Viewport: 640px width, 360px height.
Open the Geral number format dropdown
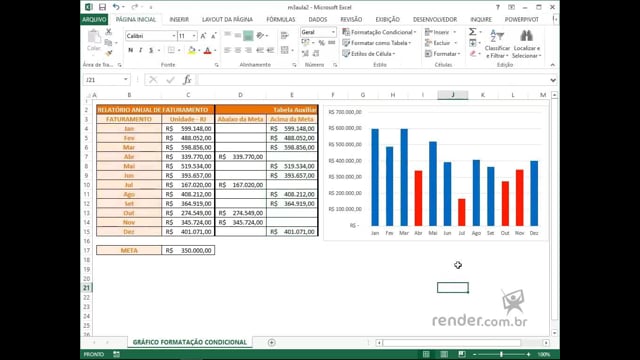333,32
